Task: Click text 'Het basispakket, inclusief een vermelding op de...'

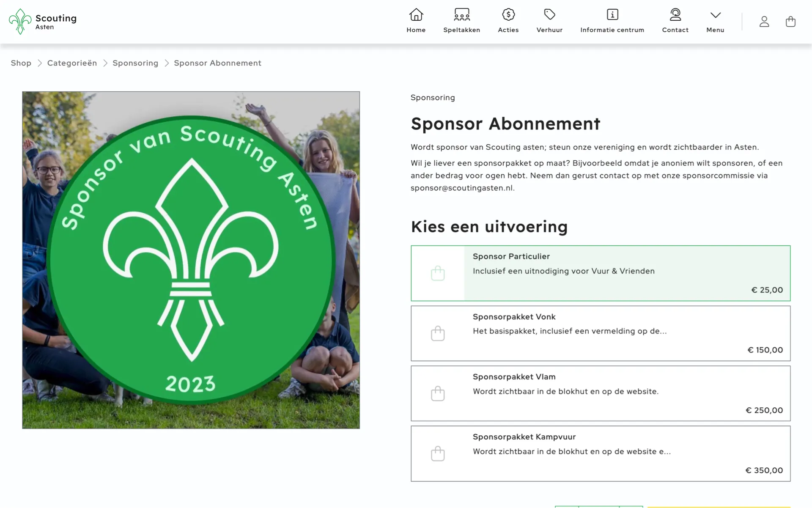Action: pyautogui.click(x=570, y=331)
